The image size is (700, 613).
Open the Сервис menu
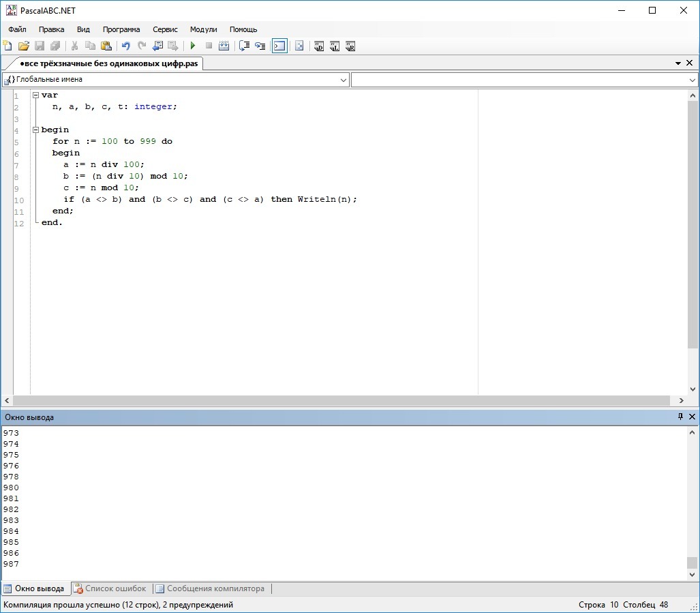165,29
